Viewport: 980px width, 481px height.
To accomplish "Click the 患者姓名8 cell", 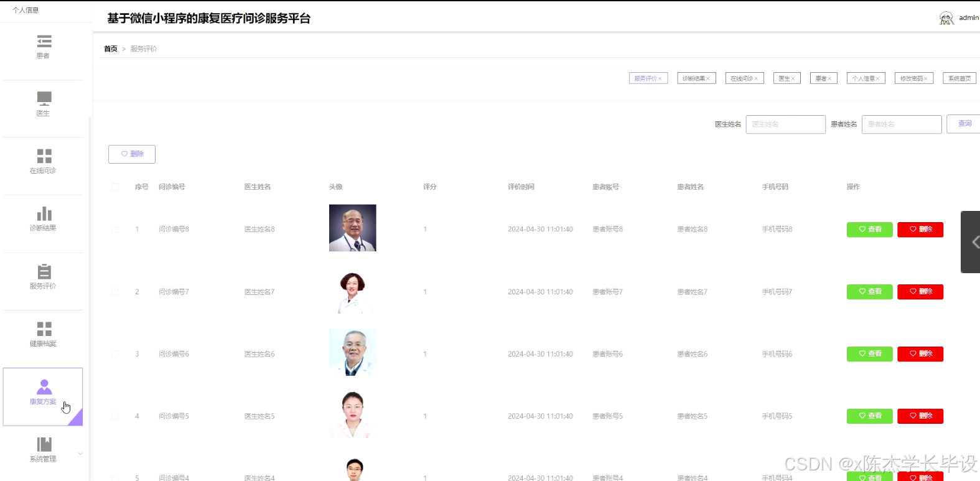I will click(x=693, y=230).
